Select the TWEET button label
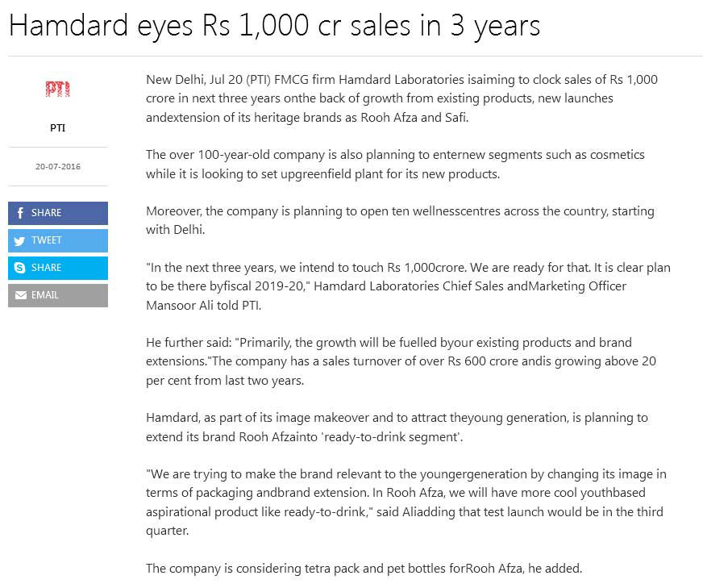Viewport: 703px width, 588px height. (x=46, y=240)
